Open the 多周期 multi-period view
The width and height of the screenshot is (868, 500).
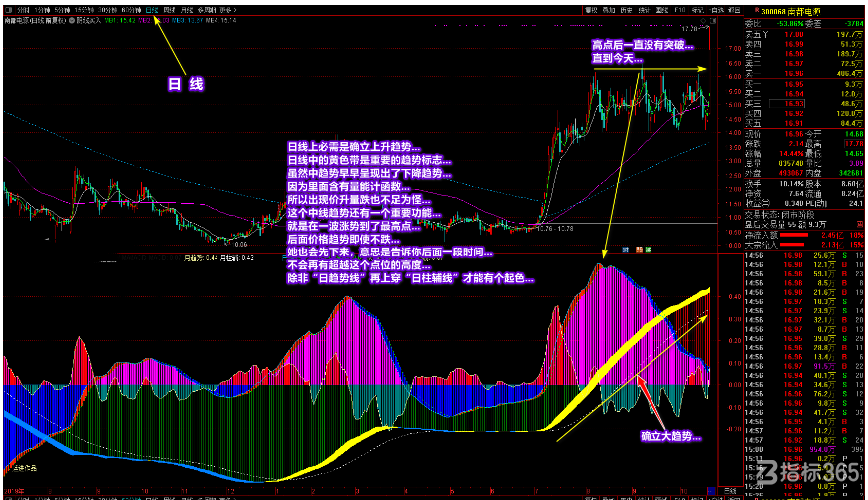[207, 10]
